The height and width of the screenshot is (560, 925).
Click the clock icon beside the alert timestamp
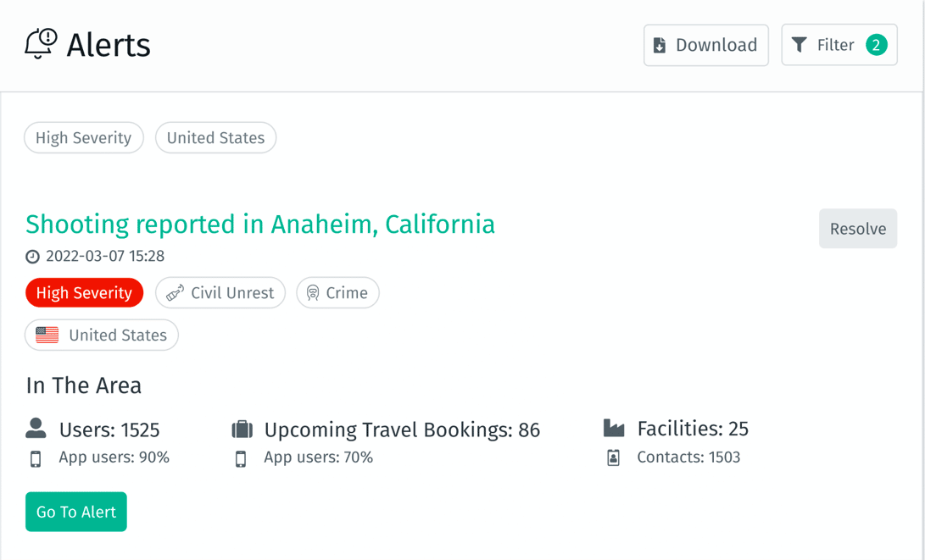click(32, 256)
